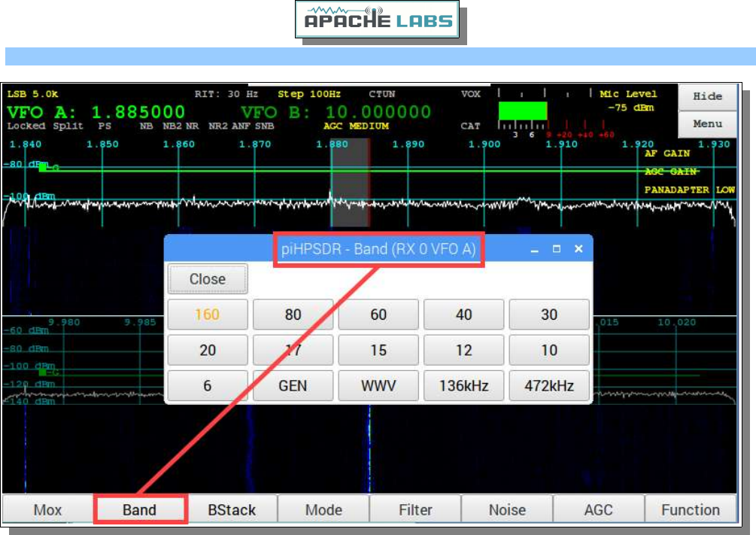Choose the 6 meter band

(x=208, y=386)
